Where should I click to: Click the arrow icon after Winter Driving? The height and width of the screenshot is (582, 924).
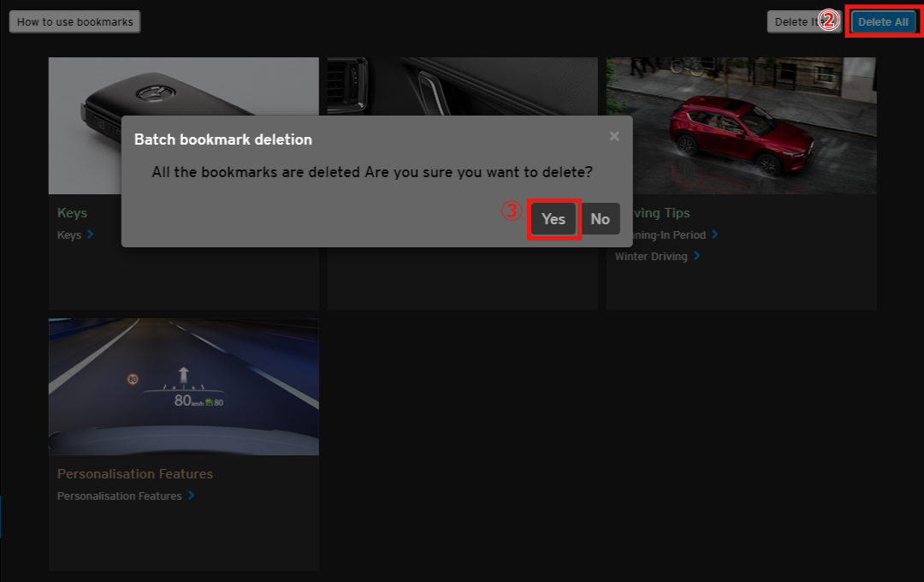click(x=696, y=256)
